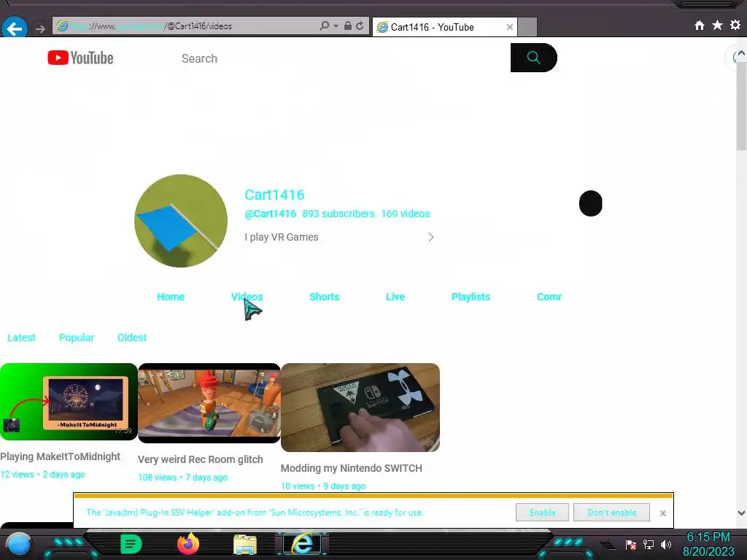Click the Cart1416 channel avatar

(181, 221)
